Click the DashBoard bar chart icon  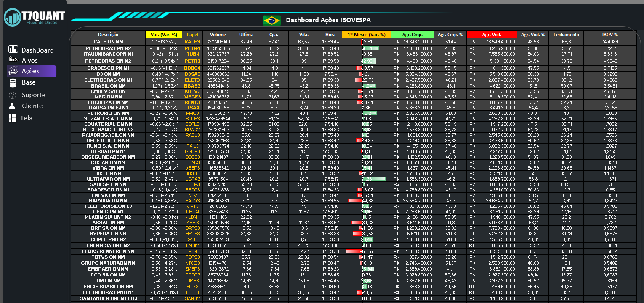(x=13, y=50)
